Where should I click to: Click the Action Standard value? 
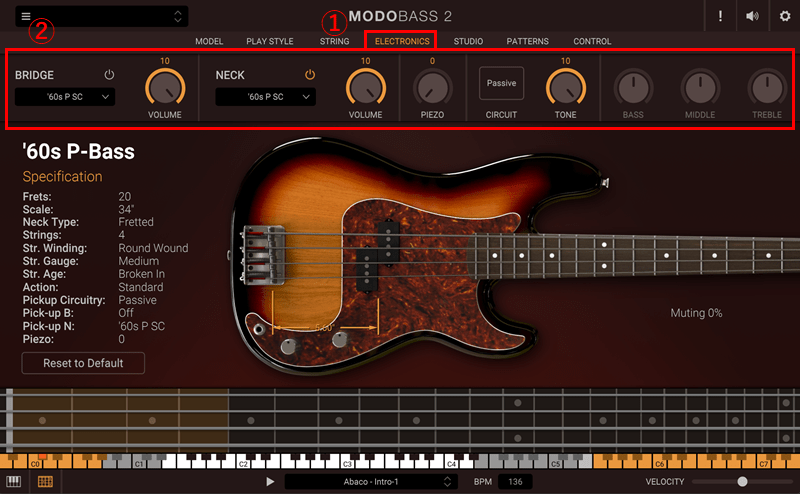(x=141, y=287)
